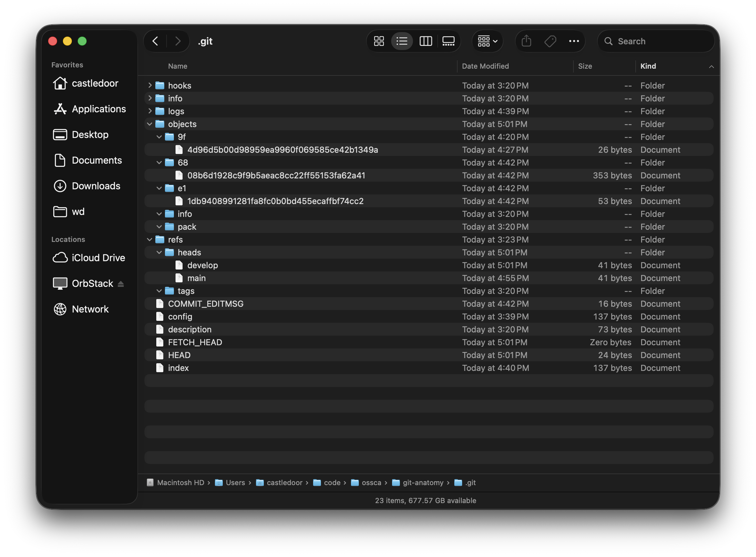The height and width of the screenshot is (557, 756).
Task: Expand the hooks folder
Action: [x=150, y=85]
